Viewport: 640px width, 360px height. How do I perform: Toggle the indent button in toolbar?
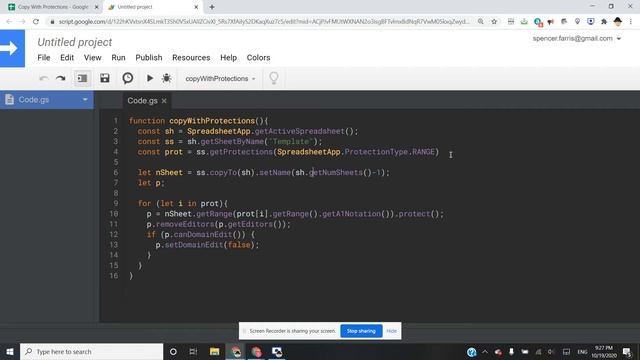pyautogui.click(x=82, y=78)
